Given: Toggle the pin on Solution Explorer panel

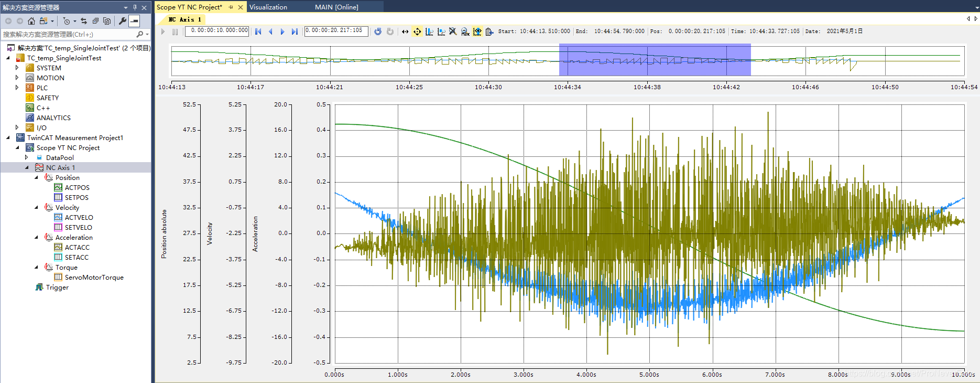Looking at the screenshot, I should [x=135, y=7].
